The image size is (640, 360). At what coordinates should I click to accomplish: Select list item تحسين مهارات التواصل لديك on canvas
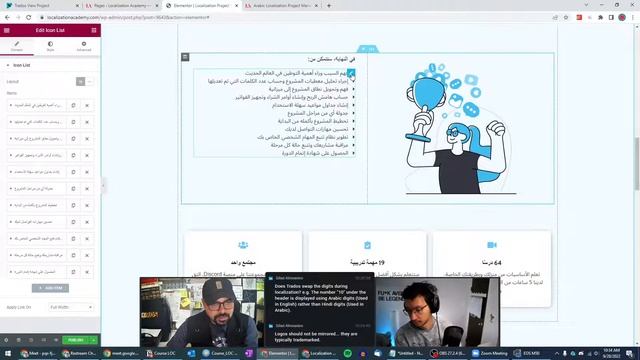tap(316, 129)
